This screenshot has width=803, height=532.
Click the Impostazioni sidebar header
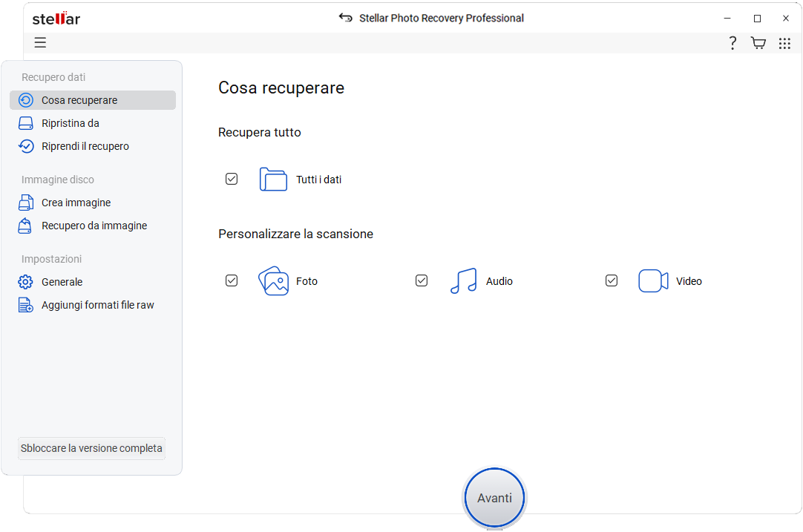click(51, 259)
